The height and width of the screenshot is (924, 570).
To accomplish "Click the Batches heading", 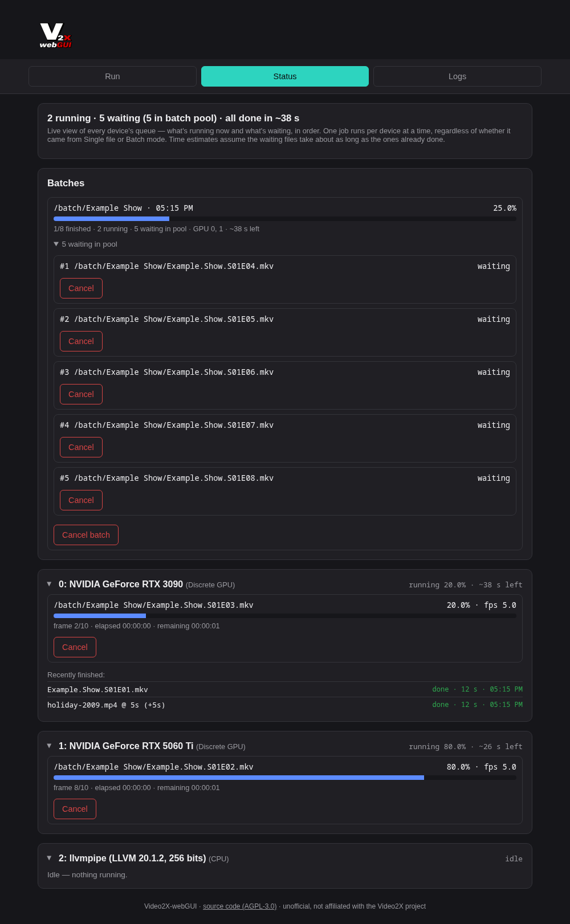I will click(x=66, y=183).
